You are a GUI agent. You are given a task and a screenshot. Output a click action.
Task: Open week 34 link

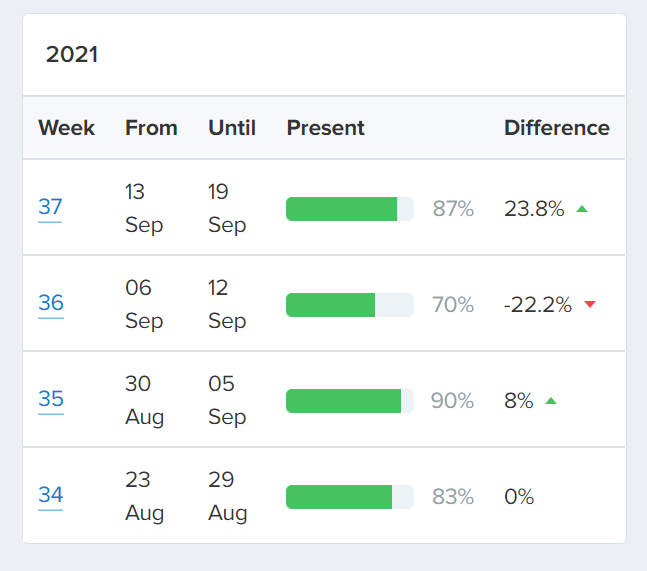pos(50,495)
